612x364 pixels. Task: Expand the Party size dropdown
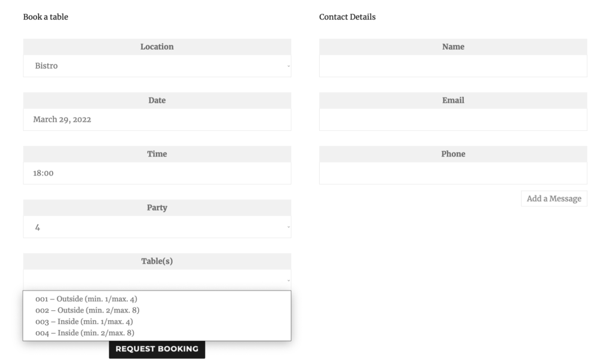pyautogui.click(x=157, y=227)
